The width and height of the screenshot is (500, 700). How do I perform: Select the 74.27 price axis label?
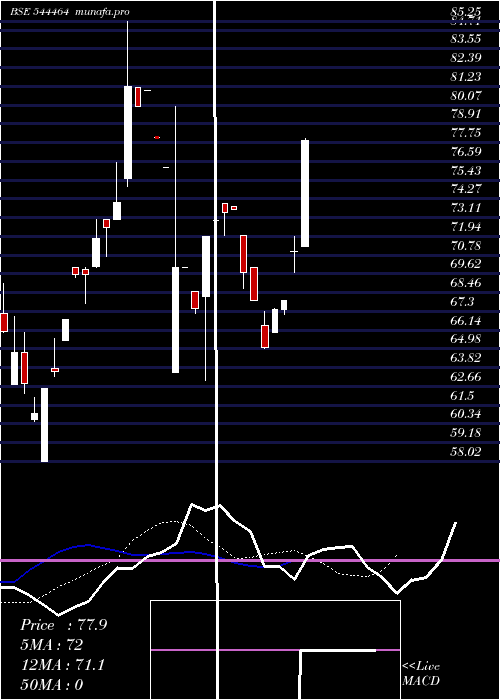tap(466, 189)
